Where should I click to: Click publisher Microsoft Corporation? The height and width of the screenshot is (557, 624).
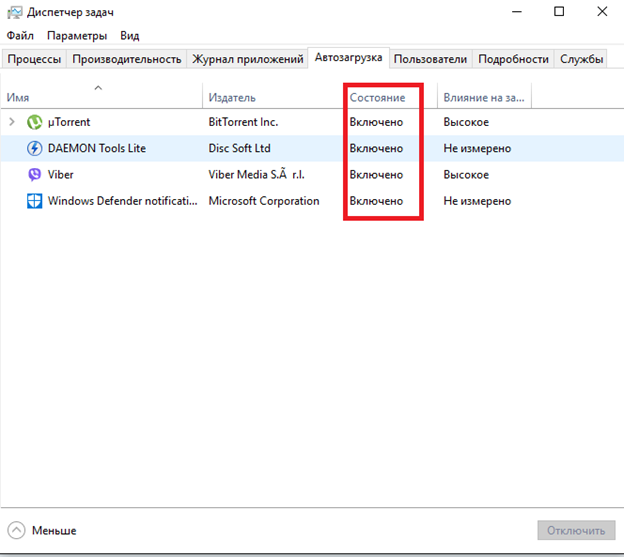(x=264, y=201)
